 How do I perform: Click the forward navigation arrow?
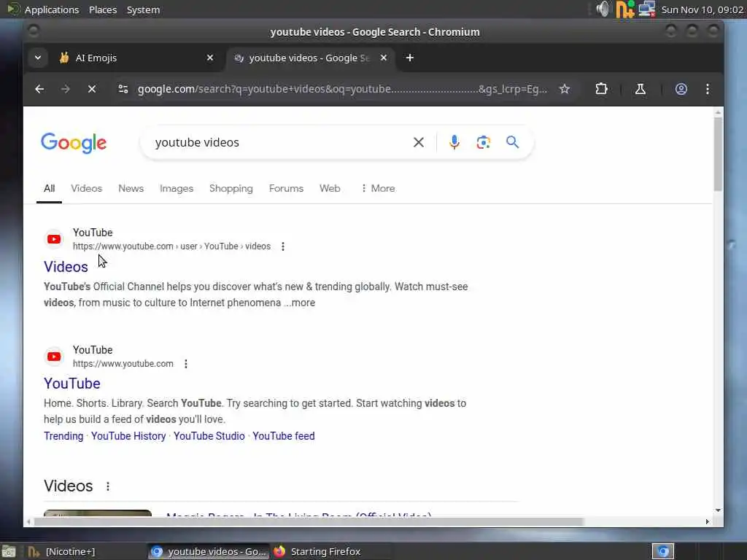[x=65, y=89]
